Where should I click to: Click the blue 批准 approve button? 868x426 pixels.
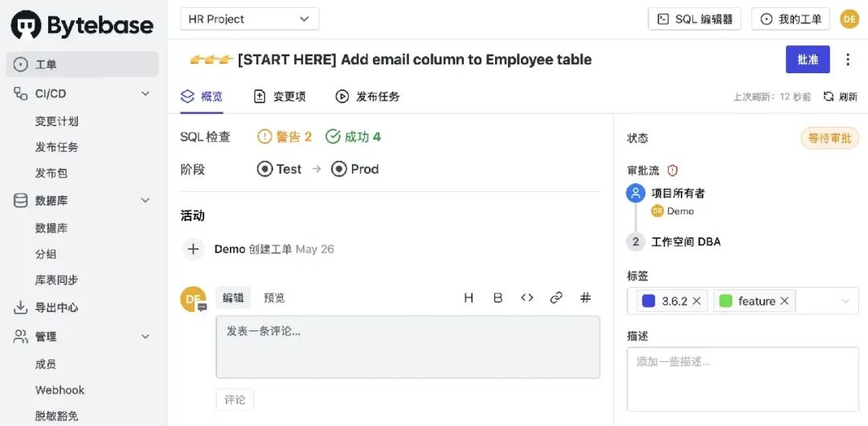(x=808, y=59)
